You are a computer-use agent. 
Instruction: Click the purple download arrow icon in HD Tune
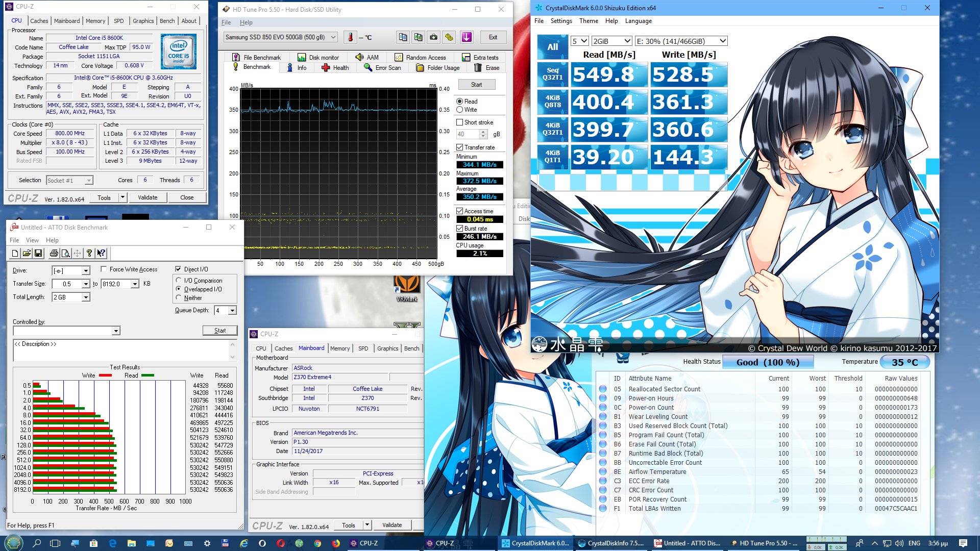point(467,37)
